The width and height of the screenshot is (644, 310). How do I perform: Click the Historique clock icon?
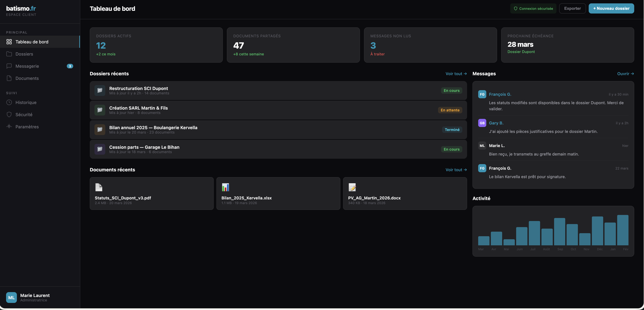(9, 103)
